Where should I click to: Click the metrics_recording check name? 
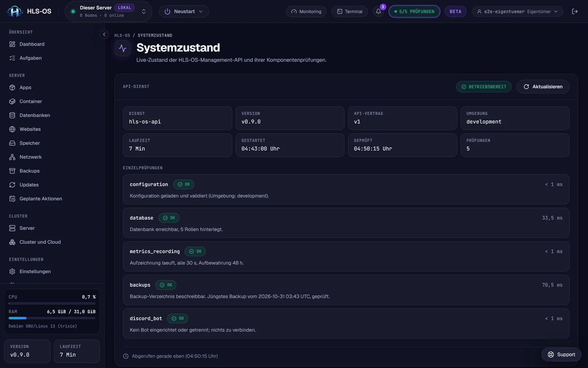[x=155, y=251]
